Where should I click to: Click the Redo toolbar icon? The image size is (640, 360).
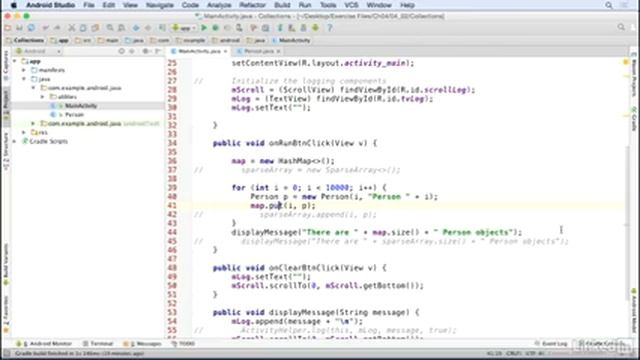(x=57, y=28)
